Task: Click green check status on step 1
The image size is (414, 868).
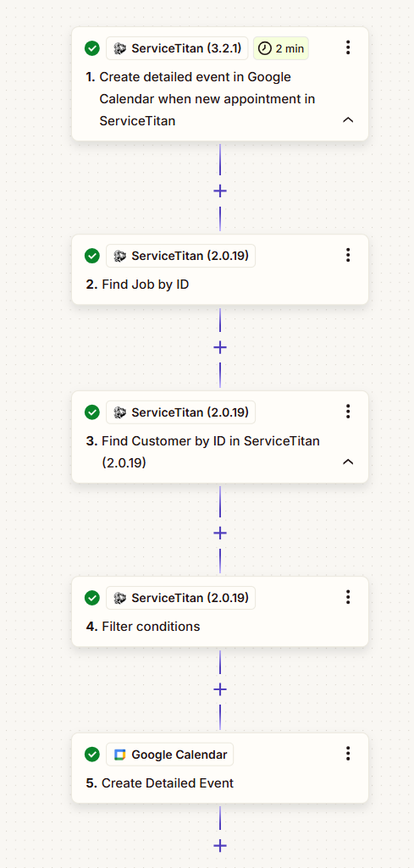Action: click(92, 48)
